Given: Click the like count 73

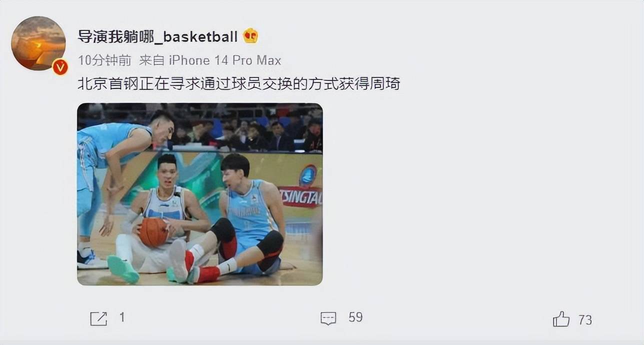Looking at the screenshot, I should 585,320.
